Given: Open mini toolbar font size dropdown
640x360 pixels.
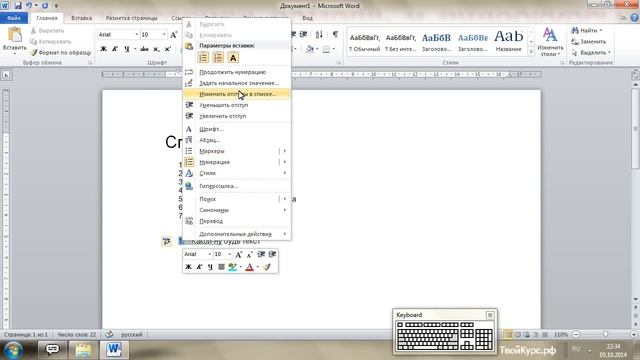Looking at the screenshot, I should tap(229, 254).
